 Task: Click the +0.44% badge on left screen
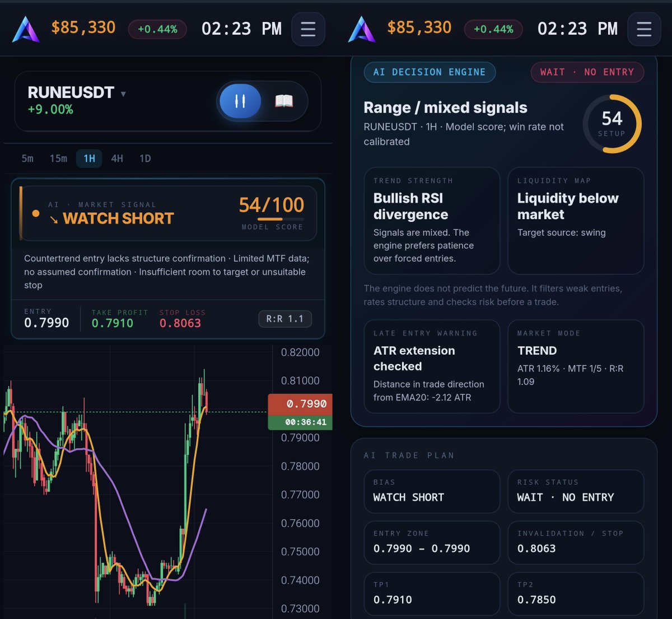(157, 29)
